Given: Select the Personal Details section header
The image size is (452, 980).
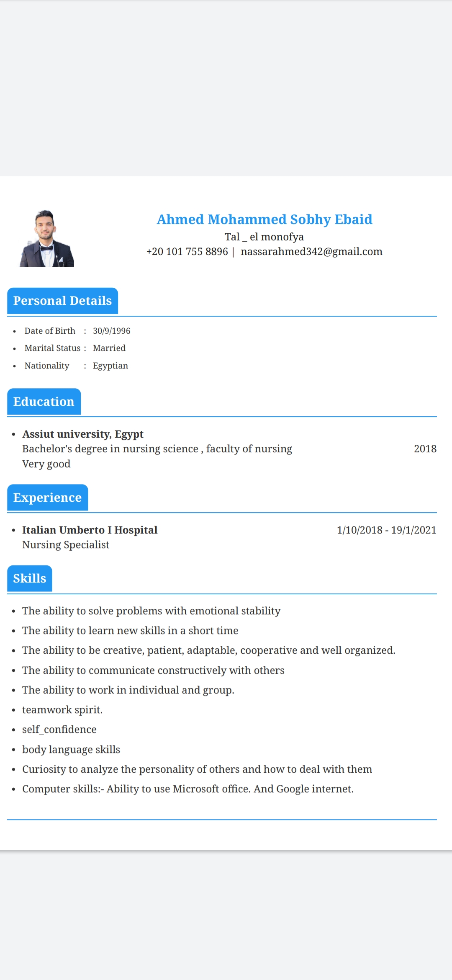Looking at the screenshot, I should tap(62, 301).
